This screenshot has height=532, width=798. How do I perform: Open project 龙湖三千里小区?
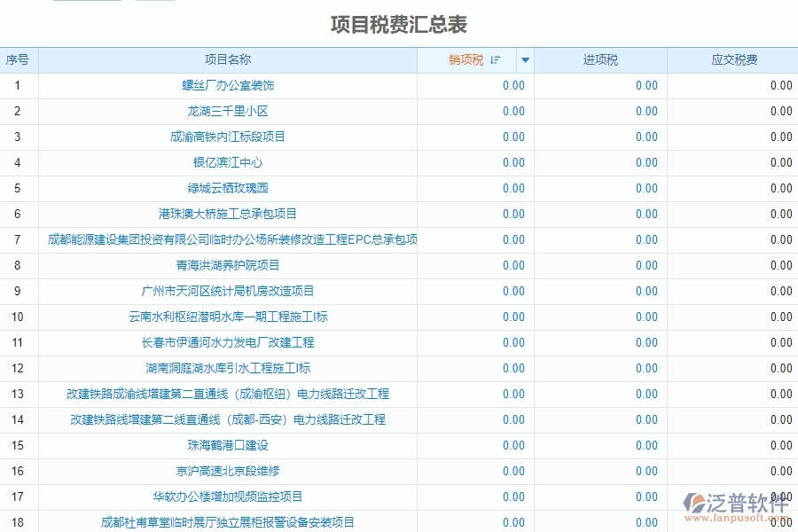(x=229, y=111)
